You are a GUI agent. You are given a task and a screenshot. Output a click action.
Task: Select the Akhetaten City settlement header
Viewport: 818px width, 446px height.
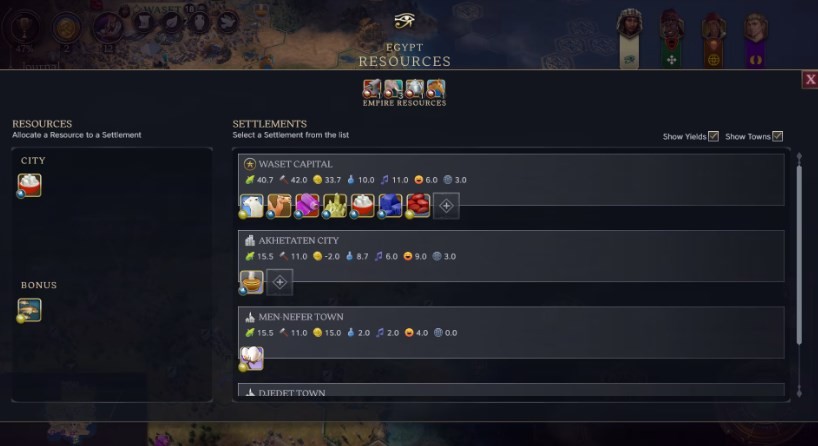pyautogui.click(x=298, y=240)
